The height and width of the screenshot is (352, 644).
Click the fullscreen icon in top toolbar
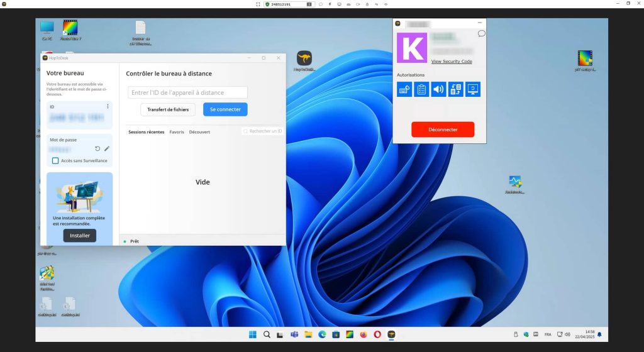[258, 4]
